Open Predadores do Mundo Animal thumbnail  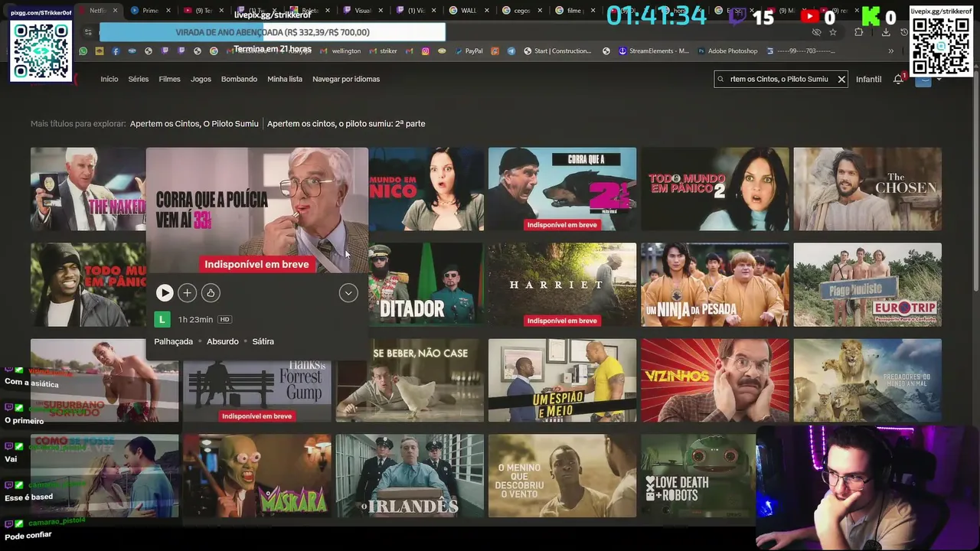(867, 380)
